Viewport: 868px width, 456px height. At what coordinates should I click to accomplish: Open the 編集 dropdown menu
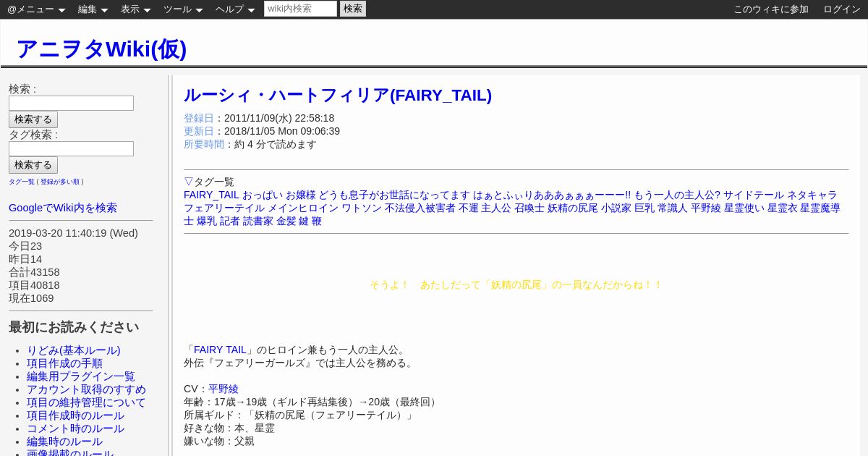point(93,9)
